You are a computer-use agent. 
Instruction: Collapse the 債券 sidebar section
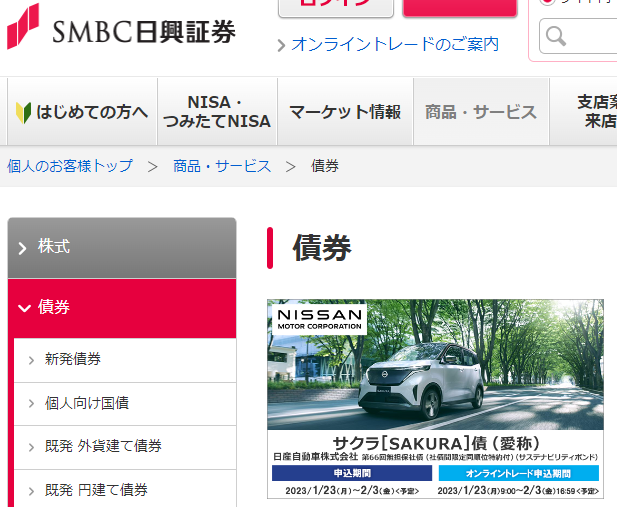[122, 308]
